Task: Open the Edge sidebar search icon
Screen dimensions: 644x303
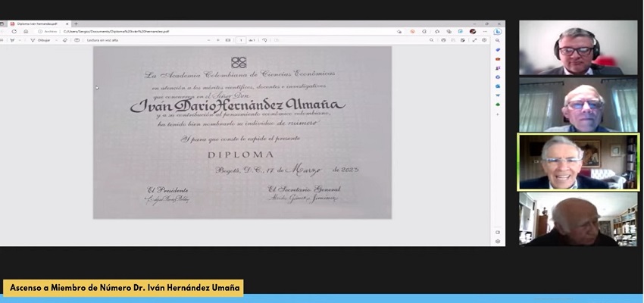Action: click(497, 41)
